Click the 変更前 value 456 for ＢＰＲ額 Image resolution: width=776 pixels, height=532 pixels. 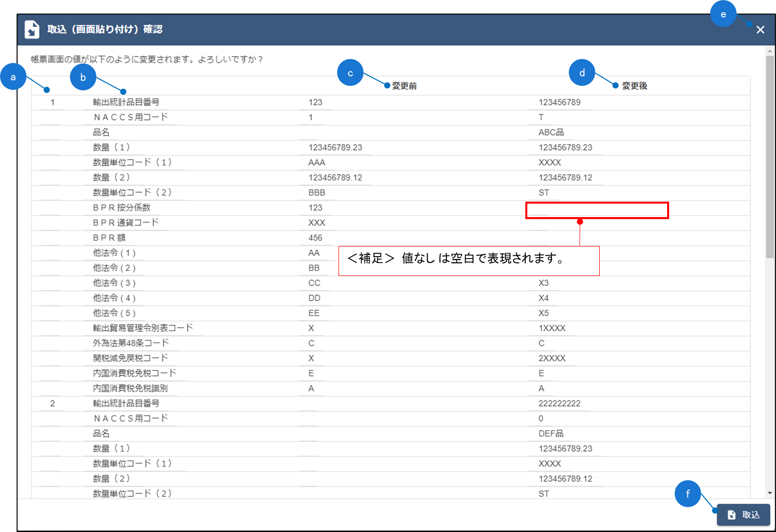click(x=315, y=238)
